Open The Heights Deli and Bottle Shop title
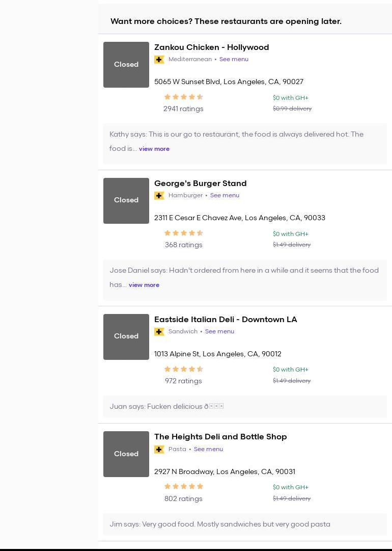The image size is (392, 551). pyautogui.click(x=220, y=437)
